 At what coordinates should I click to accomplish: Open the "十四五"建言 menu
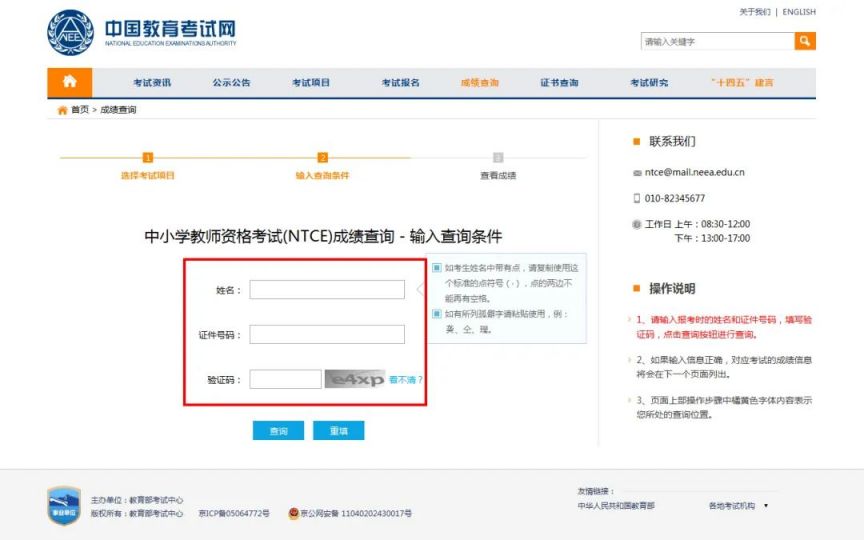point(742,83)
